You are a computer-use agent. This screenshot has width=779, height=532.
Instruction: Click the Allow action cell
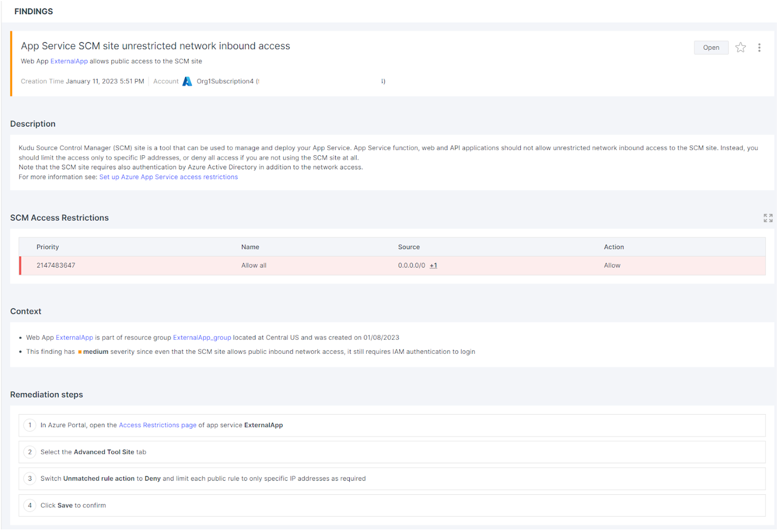tap(612, 266)
